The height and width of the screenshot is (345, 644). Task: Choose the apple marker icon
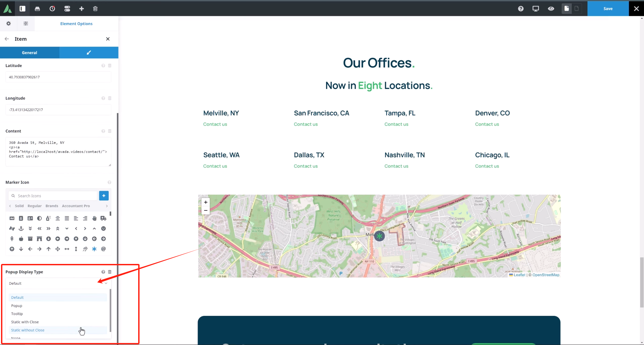[x=21, y=239]
